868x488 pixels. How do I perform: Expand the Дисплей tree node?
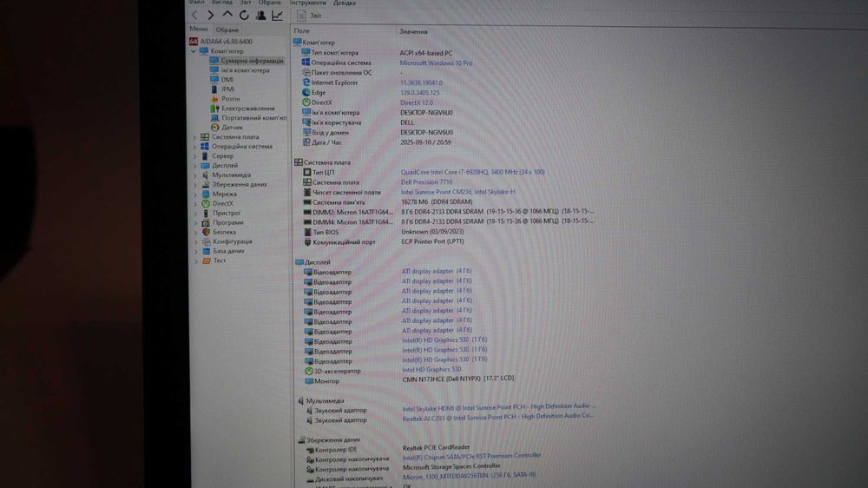tap(194, 166)
